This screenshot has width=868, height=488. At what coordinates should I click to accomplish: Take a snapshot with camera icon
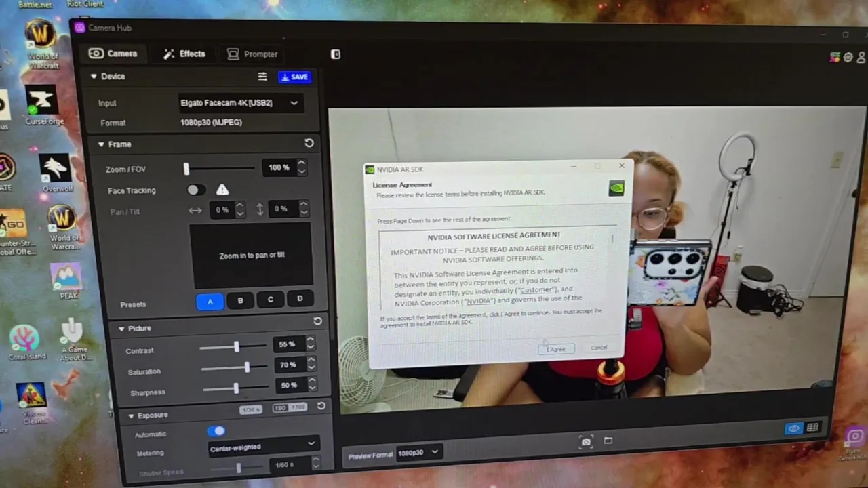(586, 442)
